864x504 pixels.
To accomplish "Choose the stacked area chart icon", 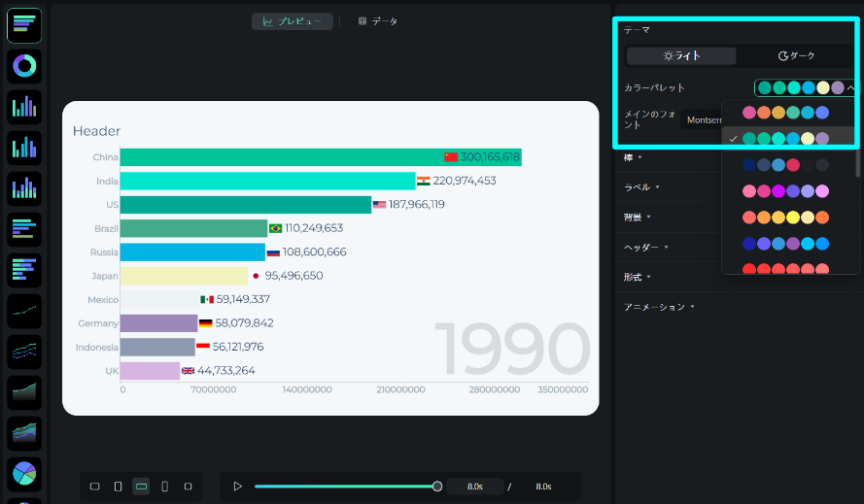I will pos(24,433).
